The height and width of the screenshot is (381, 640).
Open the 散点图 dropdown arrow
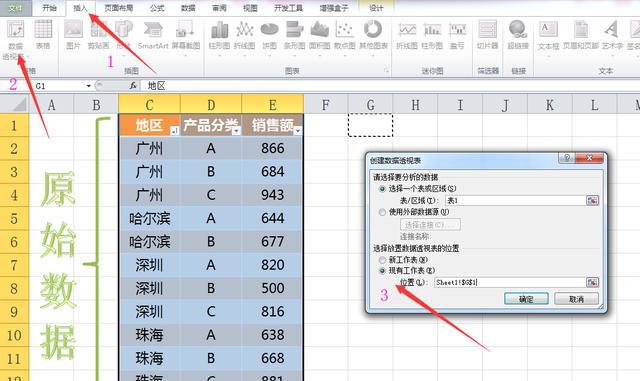point(344,56)
